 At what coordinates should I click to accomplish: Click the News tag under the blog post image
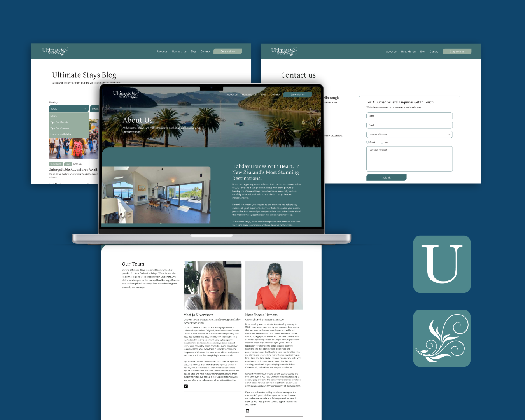tap(68, 164)
